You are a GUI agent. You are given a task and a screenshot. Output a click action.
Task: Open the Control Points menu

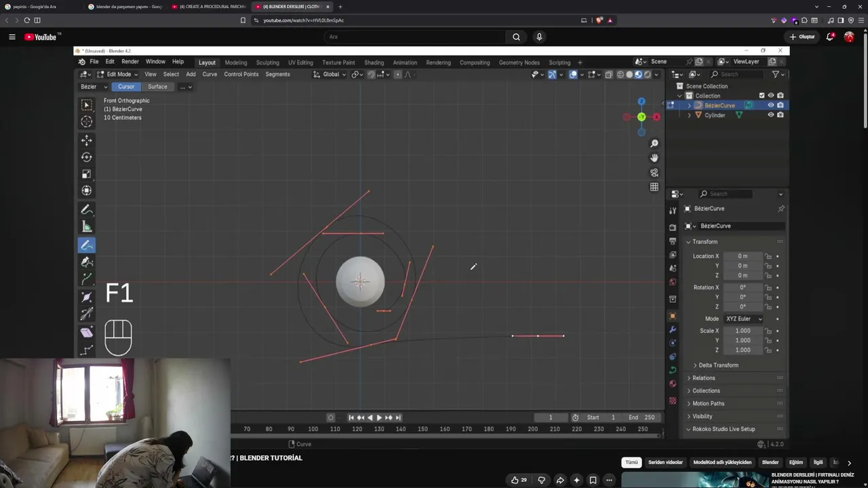[x=241, y=75]
